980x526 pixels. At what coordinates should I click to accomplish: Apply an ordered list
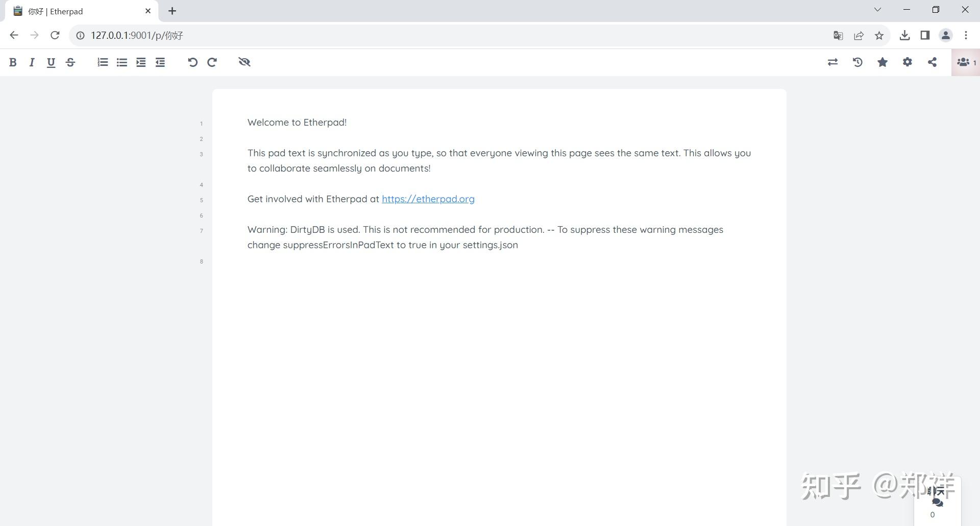(x=102, y=62)
